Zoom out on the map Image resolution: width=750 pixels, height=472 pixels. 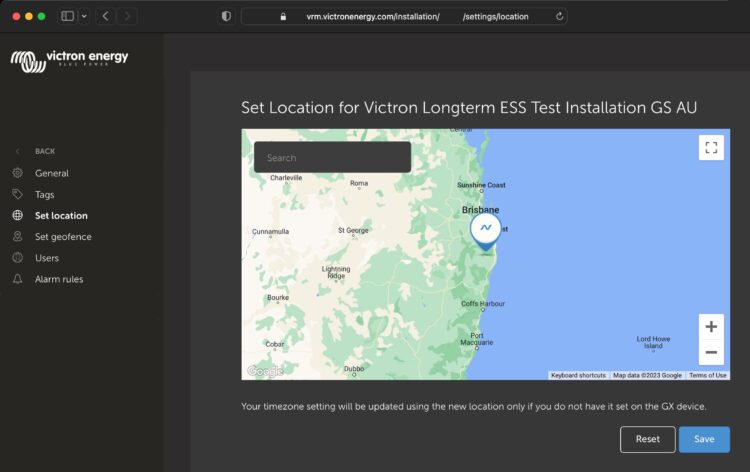pyautogui.click(x=711, y=352)
